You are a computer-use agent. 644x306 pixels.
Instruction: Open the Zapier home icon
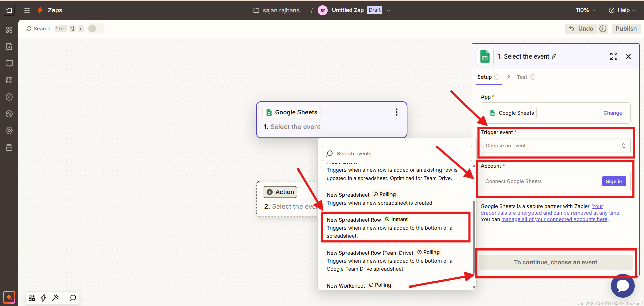pyautogui.click(x=9, y=10)
